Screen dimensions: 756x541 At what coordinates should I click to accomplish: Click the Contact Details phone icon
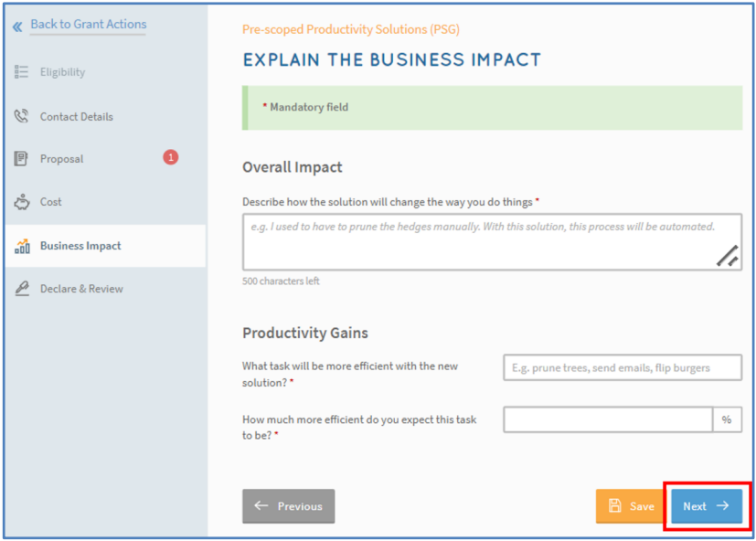point(22,117)
